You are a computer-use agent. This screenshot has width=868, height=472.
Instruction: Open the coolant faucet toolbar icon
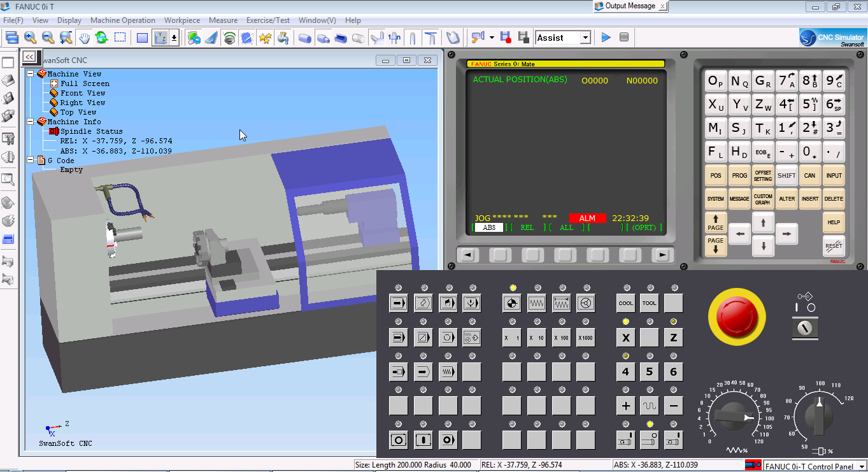(283, 38)
